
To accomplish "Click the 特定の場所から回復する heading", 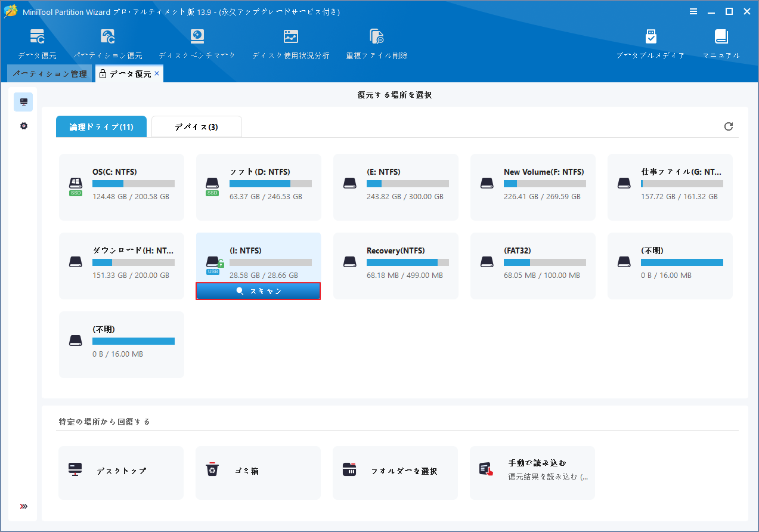I will [x=104, y=422].
